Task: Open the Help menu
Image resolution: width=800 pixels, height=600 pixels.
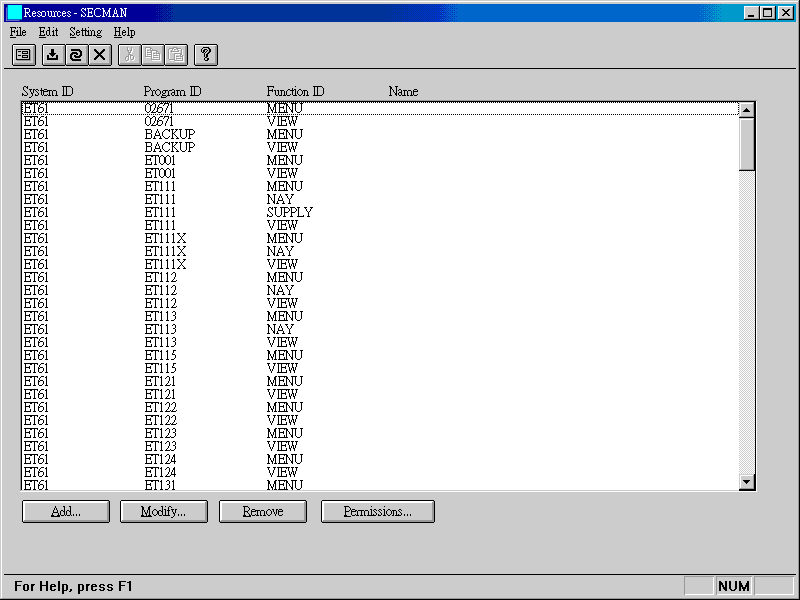Action: point(124,32)
